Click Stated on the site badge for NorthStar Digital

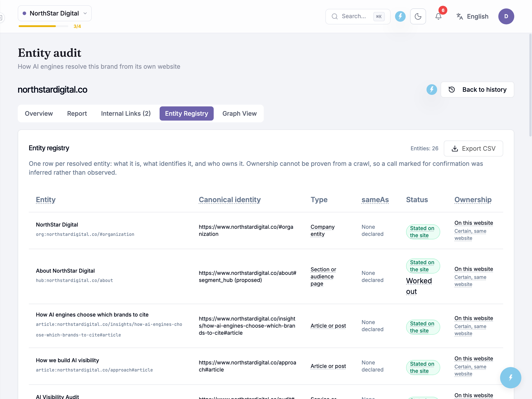point(423,232)
